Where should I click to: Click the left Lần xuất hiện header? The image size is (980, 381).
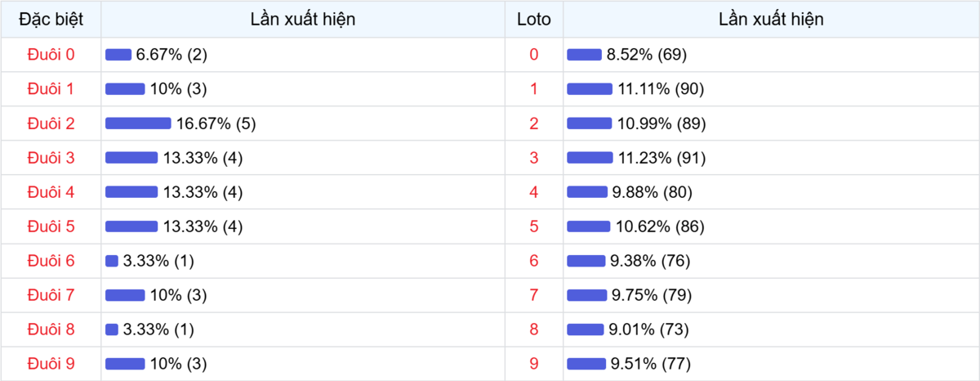click(x=303, y=20)
